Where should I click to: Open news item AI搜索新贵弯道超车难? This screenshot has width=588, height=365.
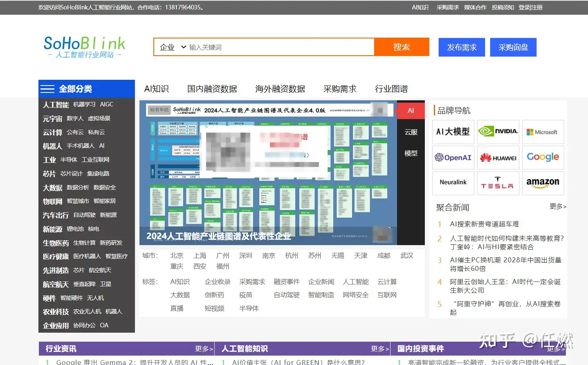click(x=485, y=224)
